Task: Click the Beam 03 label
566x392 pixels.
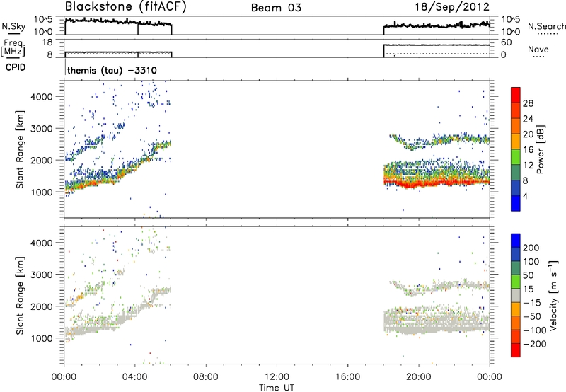Action: click(x=276, y=8)
